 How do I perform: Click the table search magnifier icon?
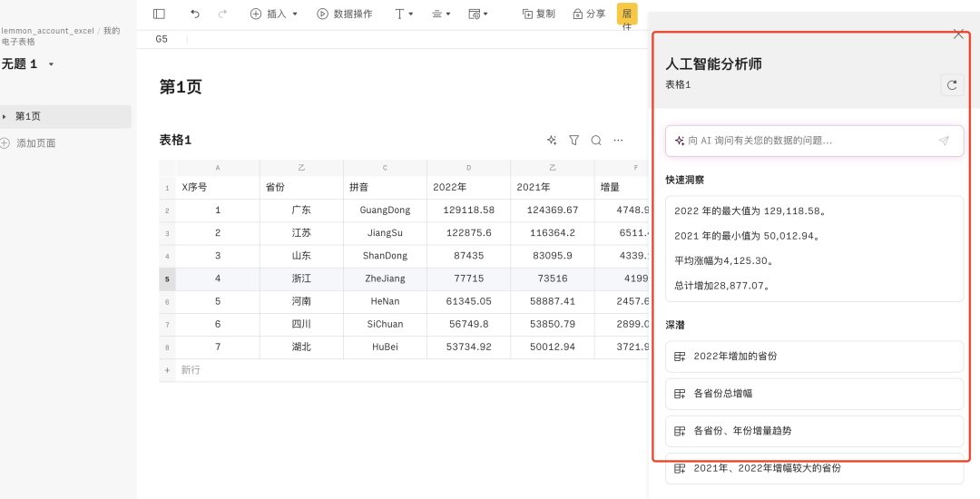point(596,141)
